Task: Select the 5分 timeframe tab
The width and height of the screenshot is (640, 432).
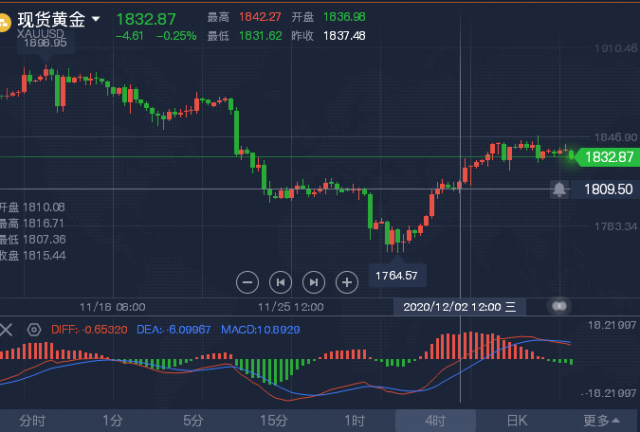Action: point(193,421)
